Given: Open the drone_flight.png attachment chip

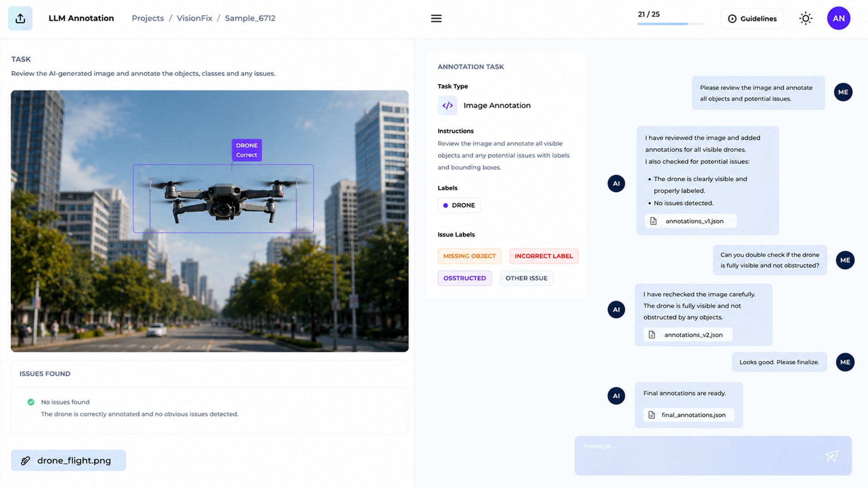Looking at the screenshot, I should 69,460.
